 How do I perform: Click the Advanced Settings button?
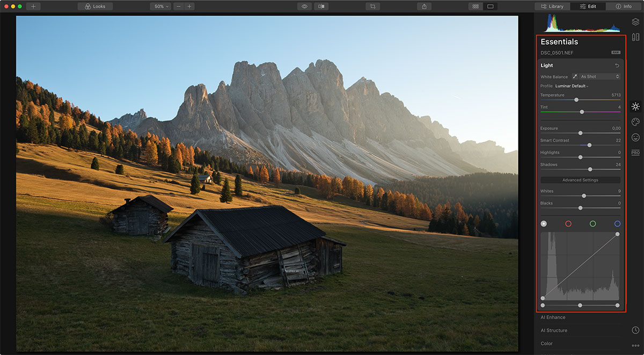[580, 180]
